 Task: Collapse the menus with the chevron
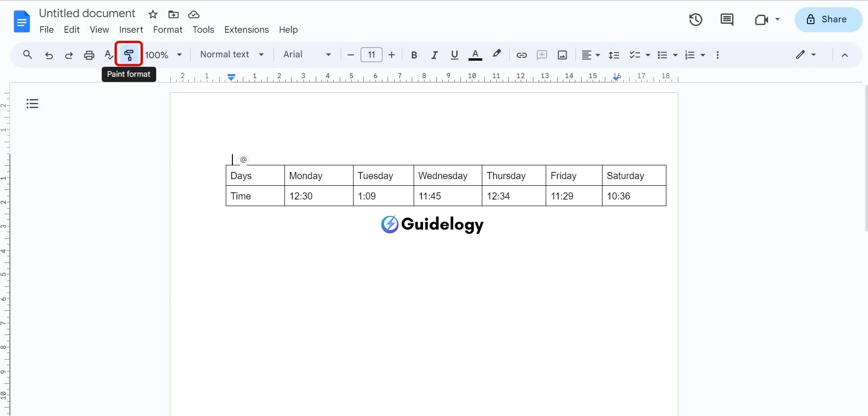click(845, 55)
